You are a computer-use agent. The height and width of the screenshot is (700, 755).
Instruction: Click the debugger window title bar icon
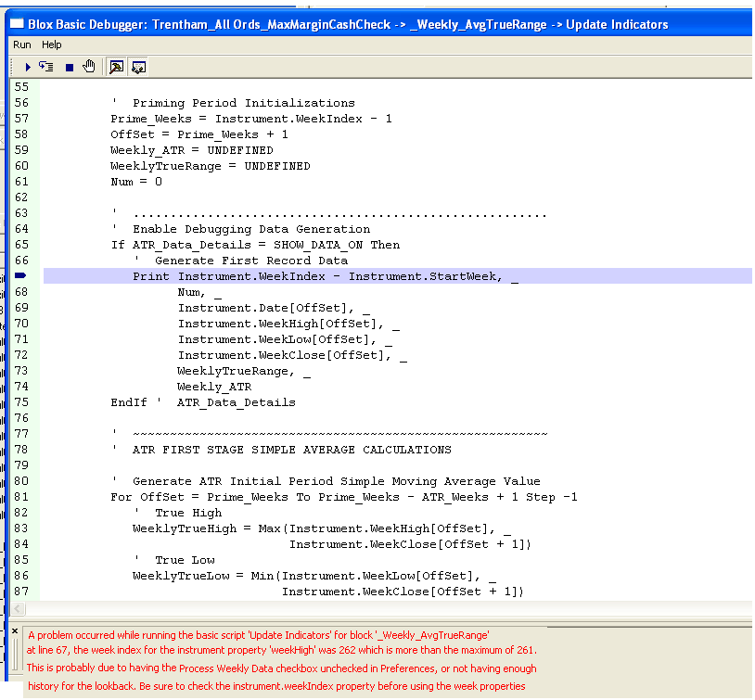pos(19,24)
